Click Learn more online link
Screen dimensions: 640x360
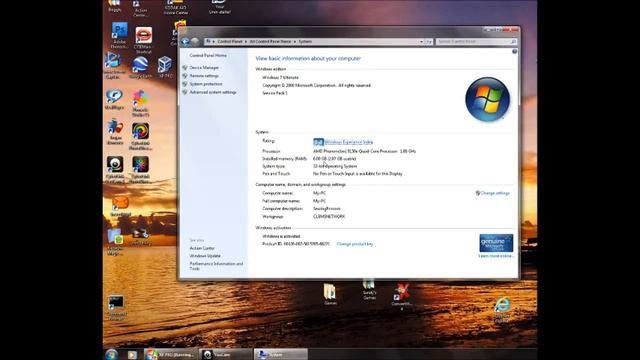[x=496, y=256]
